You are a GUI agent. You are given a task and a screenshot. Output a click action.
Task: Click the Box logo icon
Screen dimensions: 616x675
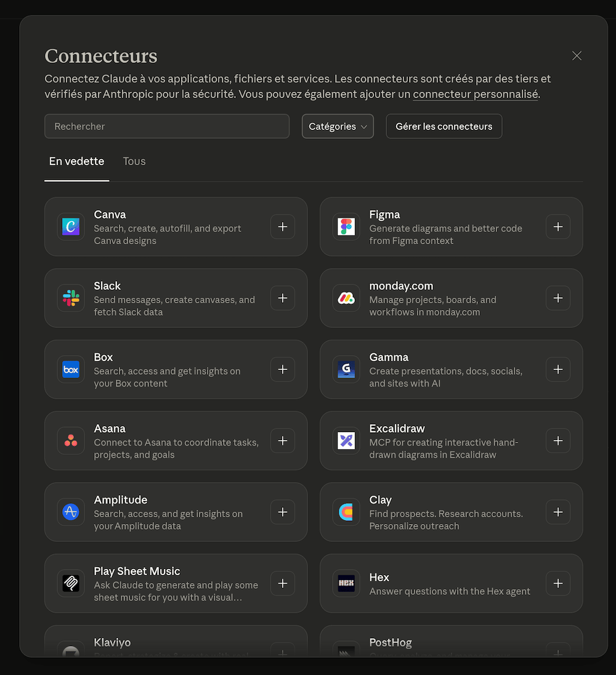pos(71,370)
